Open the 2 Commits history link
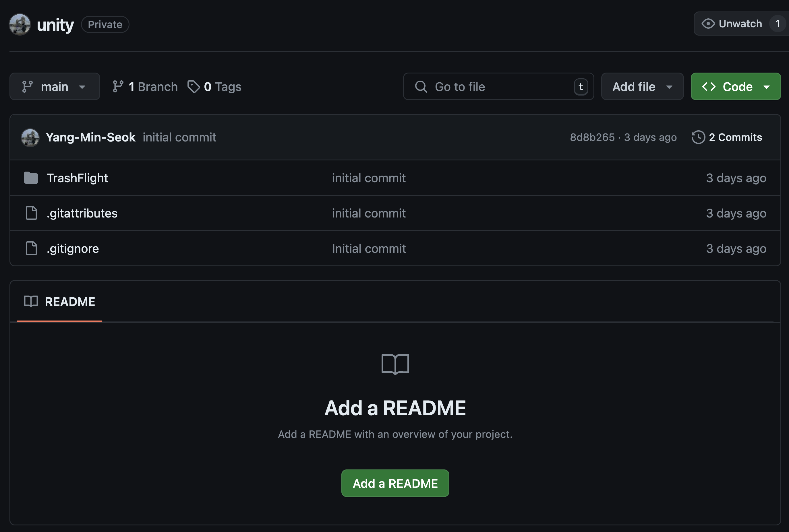Viewport: 789px width, 532px height. pos(735,137)
